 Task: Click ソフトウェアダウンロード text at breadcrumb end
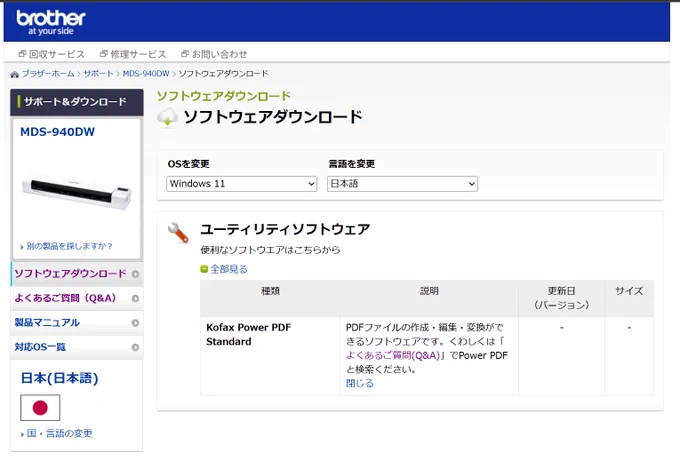223,74
